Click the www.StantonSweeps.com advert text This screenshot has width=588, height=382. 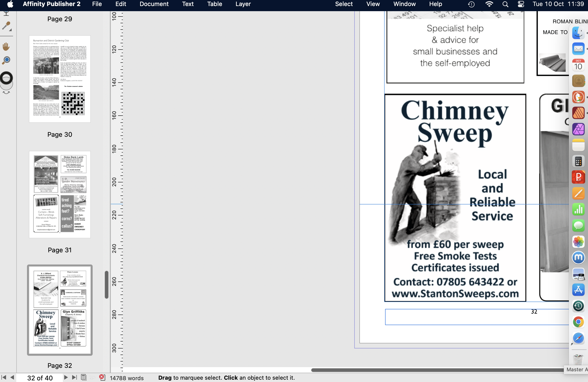coord(455,294)
